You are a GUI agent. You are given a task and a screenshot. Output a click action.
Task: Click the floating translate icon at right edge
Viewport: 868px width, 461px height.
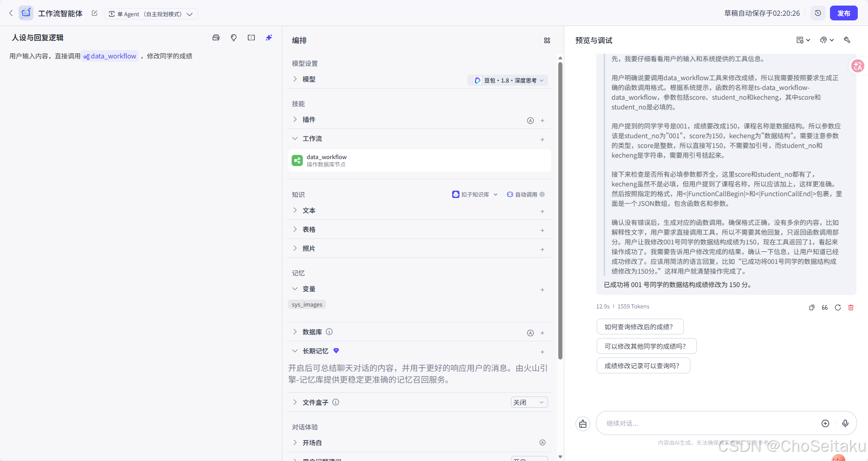pos(858,66)
